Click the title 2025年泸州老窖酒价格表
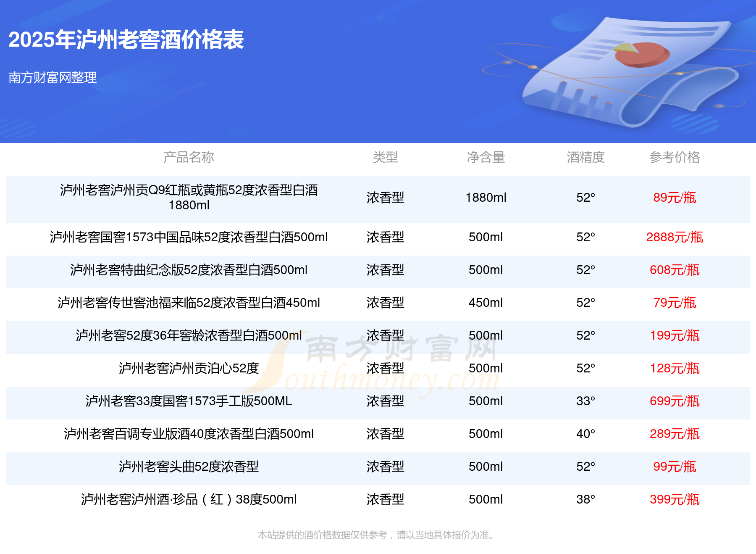The height and width of the screenshot is (554, 756). click(x=126, y=40)
